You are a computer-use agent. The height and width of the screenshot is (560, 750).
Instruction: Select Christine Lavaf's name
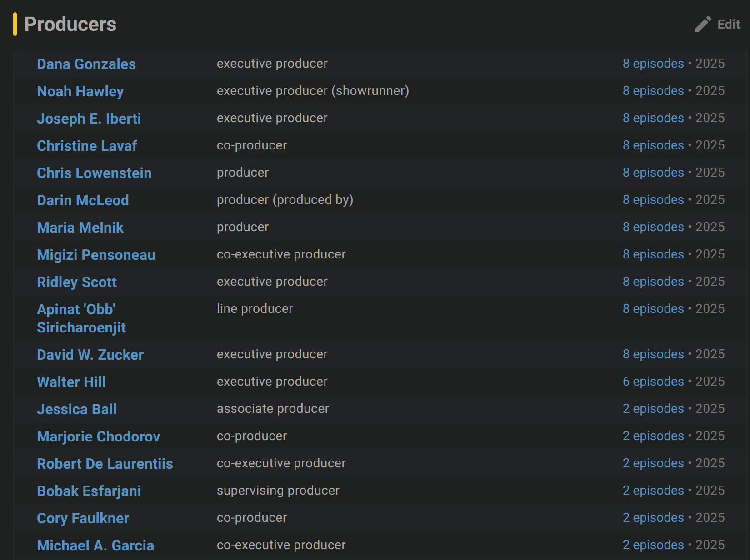(x=87, y=146)
